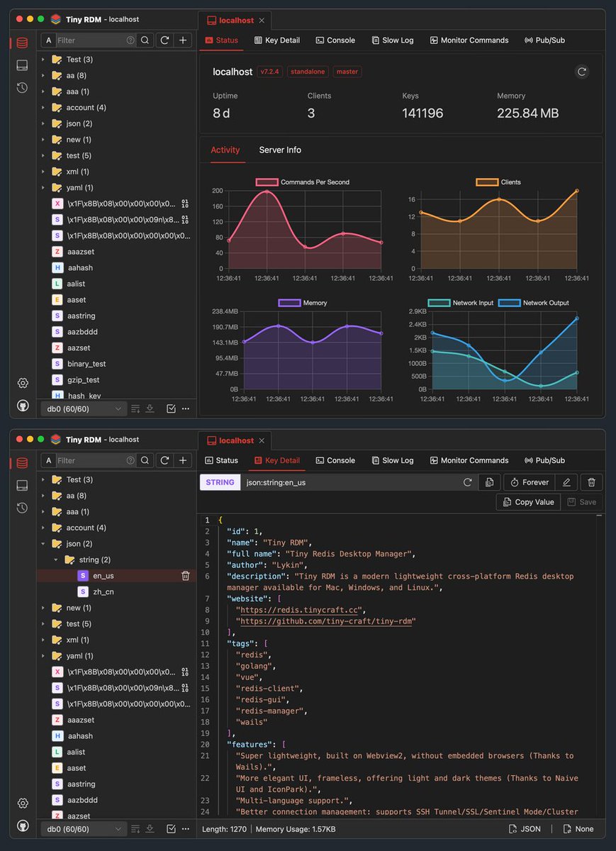This screenshot has height=851, width=616.
Task: Toggle the Memory chart legend series
Action: click(x=303, y=303)
